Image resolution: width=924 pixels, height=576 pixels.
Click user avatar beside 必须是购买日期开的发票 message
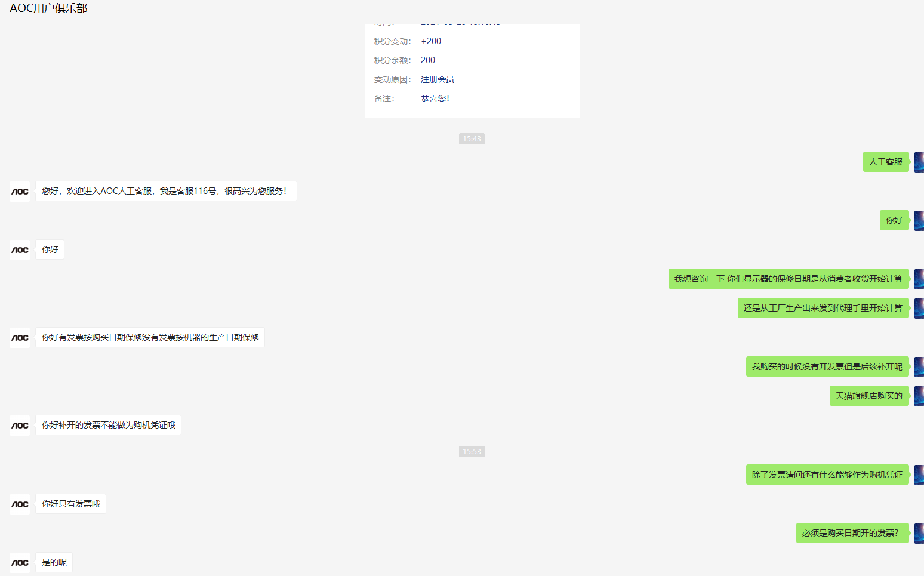click(x=919, y=534)
